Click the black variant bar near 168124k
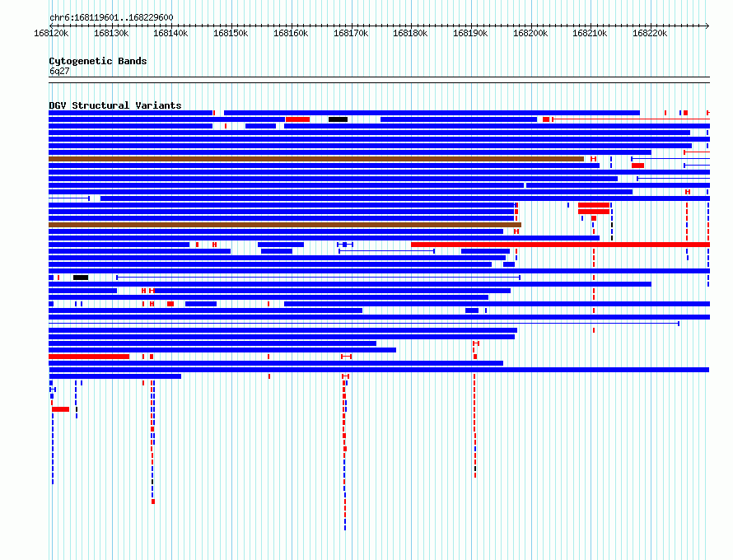 click(x=81, y=278)
